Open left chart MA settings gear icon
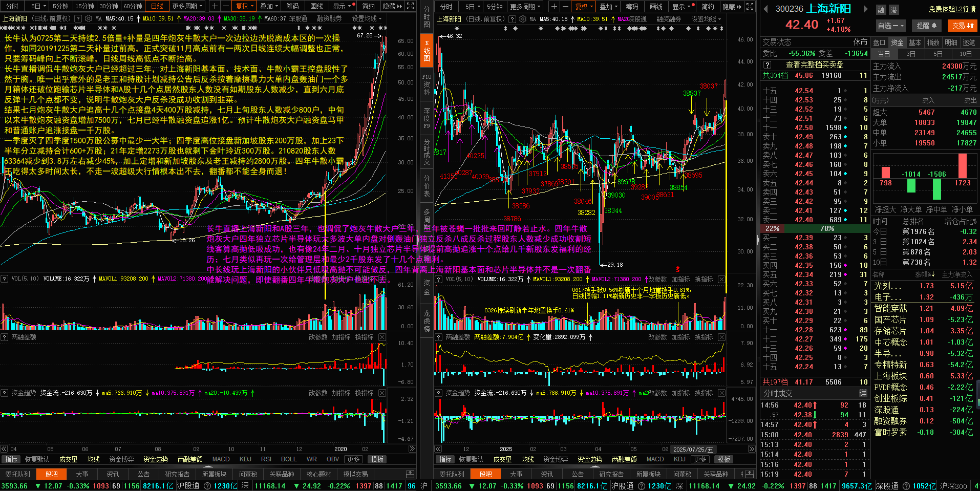980x491 pixels. pyautogui.click(x=88, y=18)
